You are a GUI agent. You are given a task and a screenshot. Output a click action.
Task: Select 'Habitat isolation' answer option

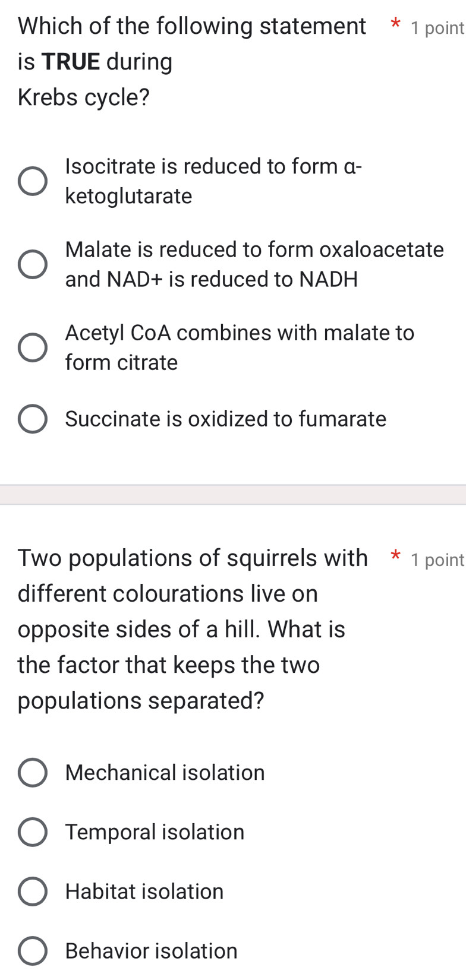point(33,891)
